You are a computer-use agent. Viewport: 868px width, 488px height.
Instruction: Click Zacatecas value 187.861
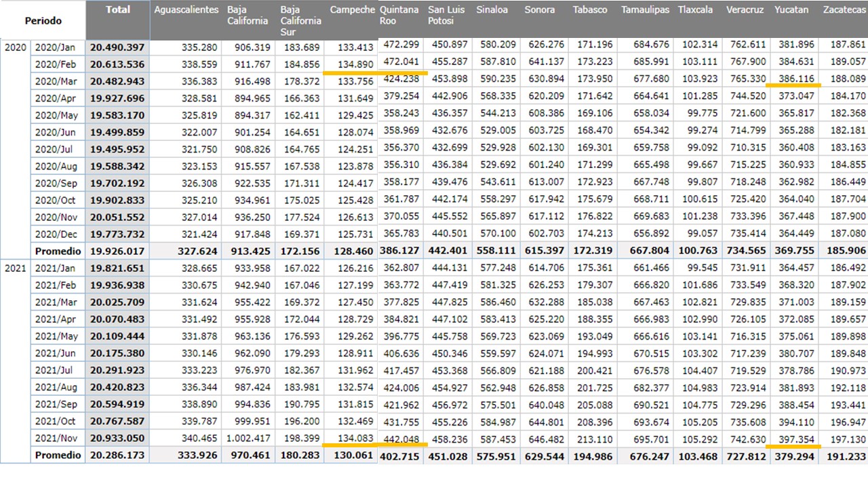pos(848,45)
